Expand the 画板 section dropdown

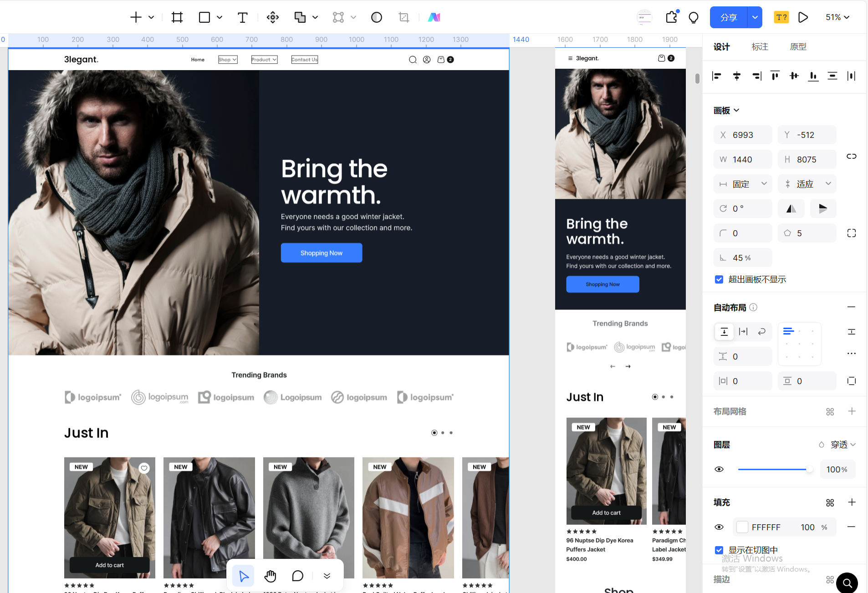click(736, 110)
